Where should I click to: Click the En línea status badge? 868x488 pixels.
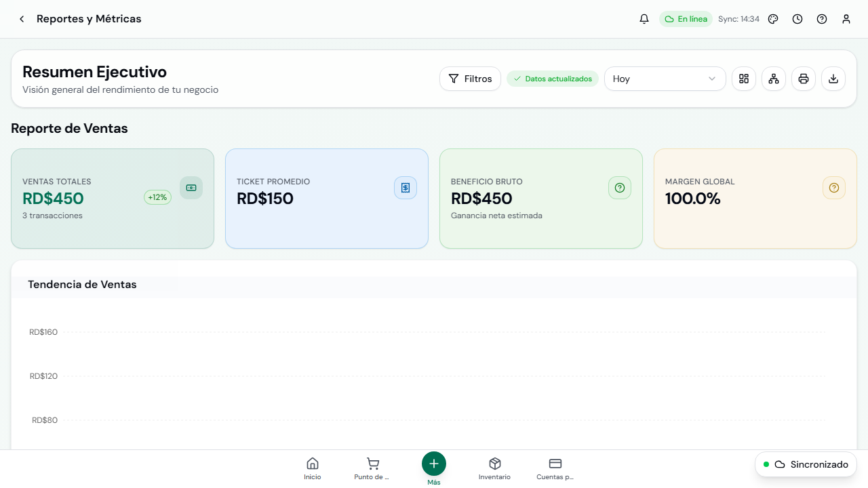pos(686,19)
